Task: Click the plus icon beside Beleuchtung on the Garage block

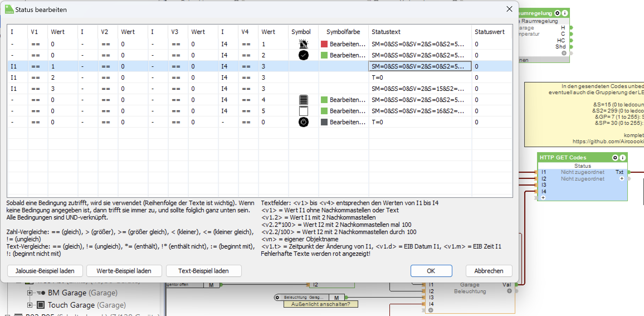Action: (509, 291)
